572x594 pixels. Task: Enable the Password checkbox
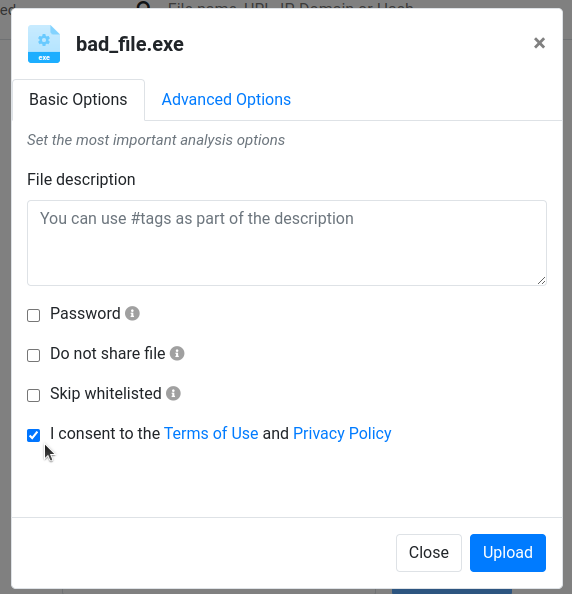click(x=33, y=315)
